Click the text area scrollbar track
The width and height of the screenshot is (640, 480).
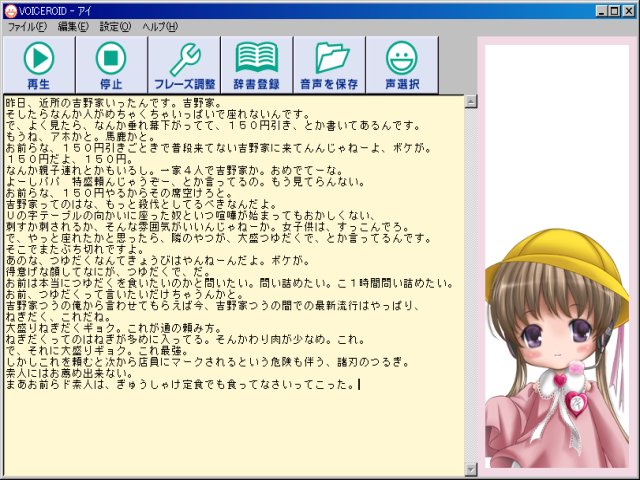coord(471,285)
